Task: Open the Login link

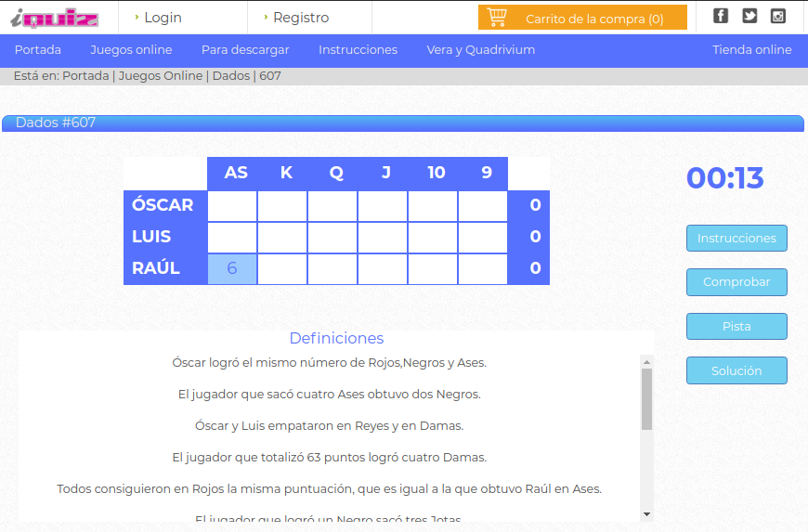Action: coord(163,18)
